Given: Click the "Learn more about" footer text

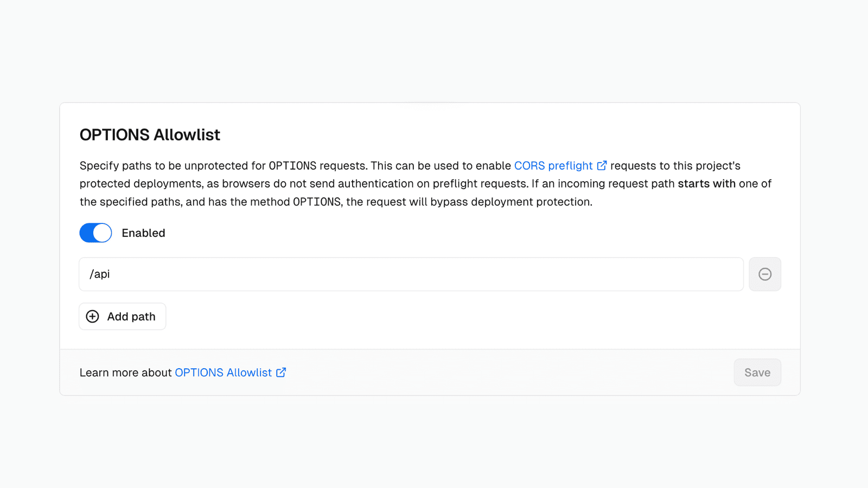Looking at the screenshot, I should (125, 373).
